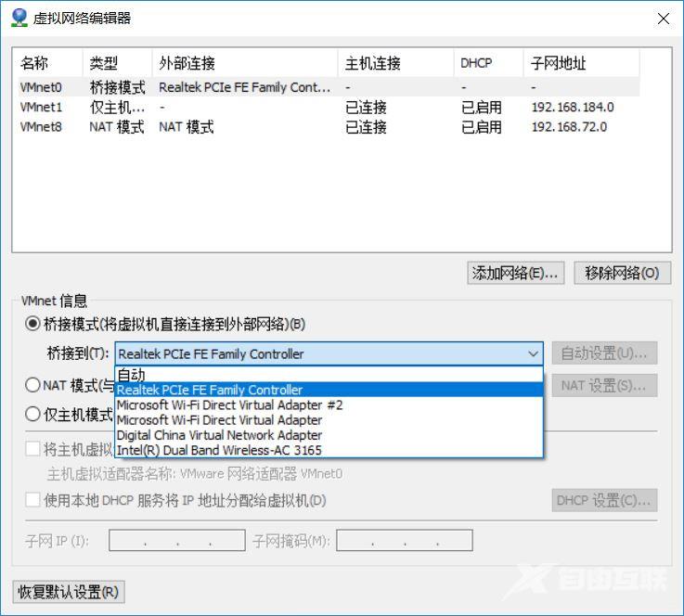Pick Microsoft Wi-Fi Direct Virtual Adapter #2
This screenshot has width=684, height=616.
229,405
